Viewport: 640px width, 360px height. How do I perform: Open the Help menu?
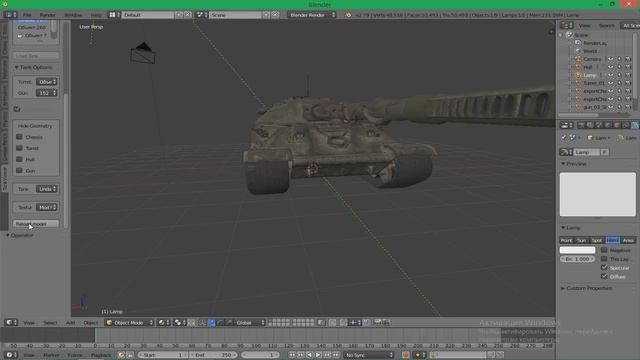click(96, 15)
